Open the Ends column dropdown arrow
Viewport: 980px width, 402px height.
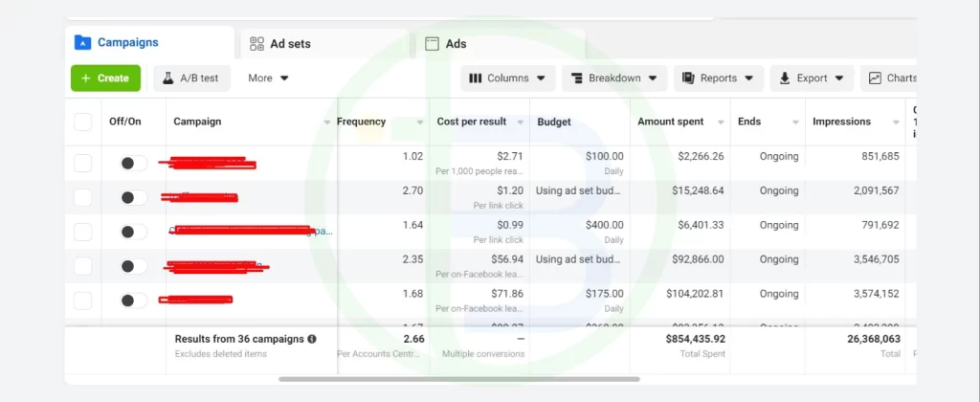(x=794, y=123)
